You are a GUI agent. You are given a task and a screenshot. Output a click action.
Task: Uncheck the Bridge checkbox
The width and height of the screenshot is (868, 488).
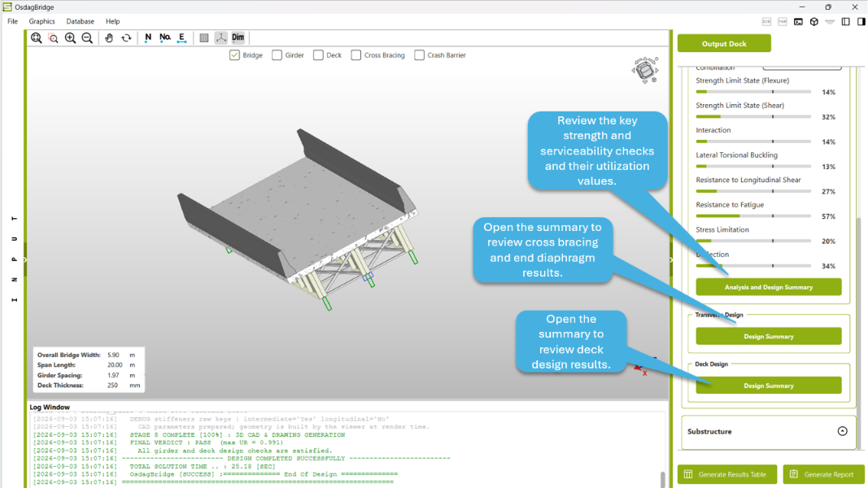tap(235, 55)
